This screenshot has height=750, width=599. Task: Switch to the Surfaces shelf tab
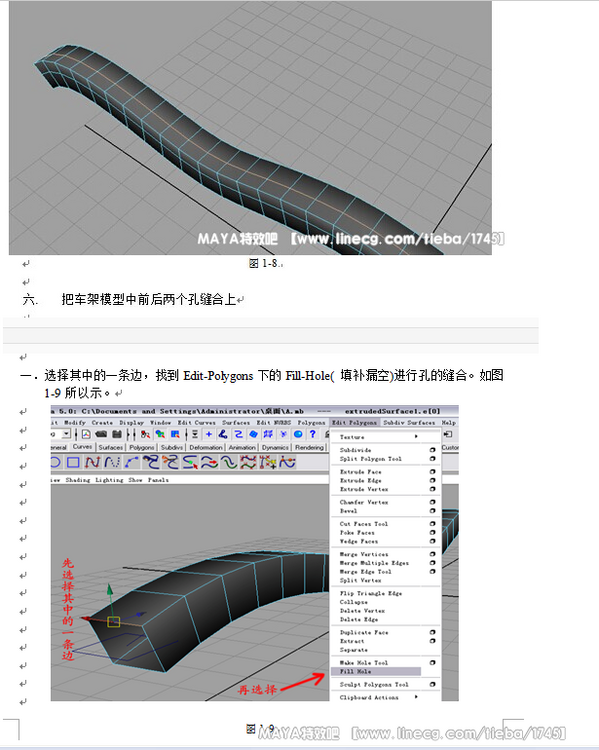point(111,447)
